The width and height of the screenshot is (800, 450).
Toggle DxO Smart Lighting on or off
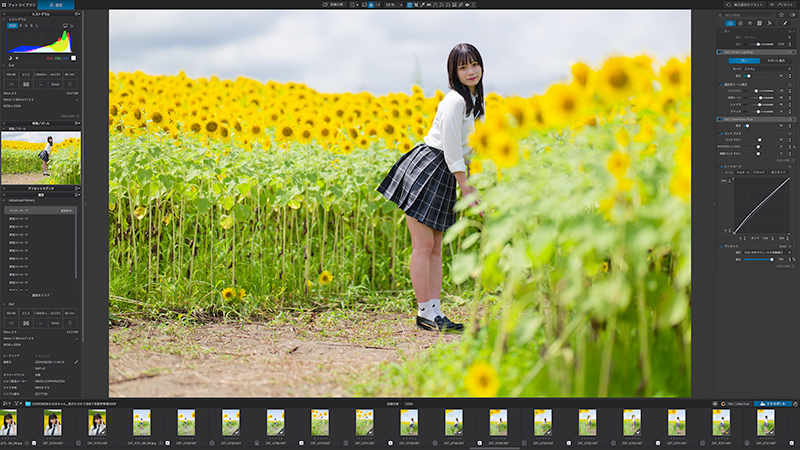[720, 51]
